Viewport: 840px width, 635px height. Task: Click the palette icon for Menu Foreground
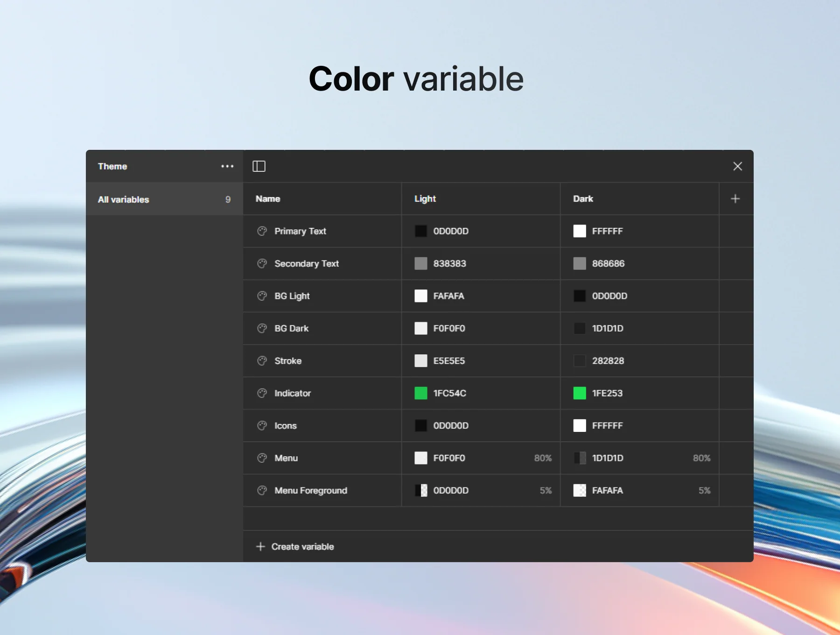click(x=262, y=490)
